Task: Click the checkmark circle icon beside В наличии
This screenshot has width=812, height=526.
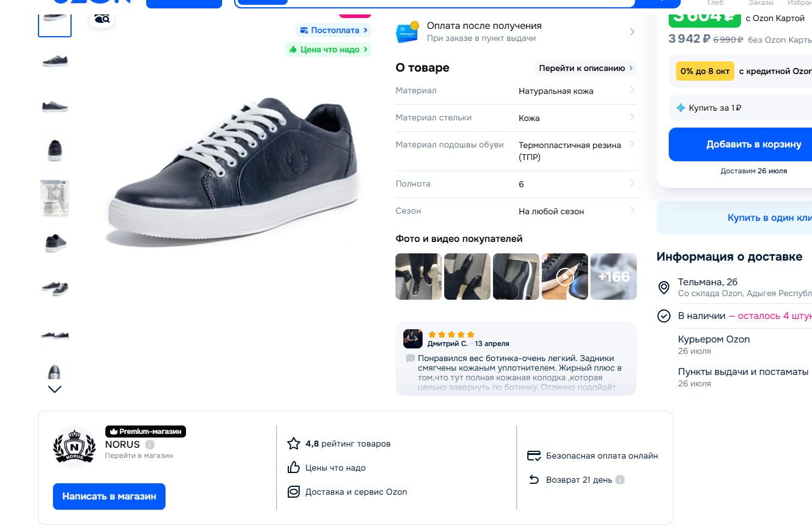Action: pyautogui.click(x=664, y=316)
